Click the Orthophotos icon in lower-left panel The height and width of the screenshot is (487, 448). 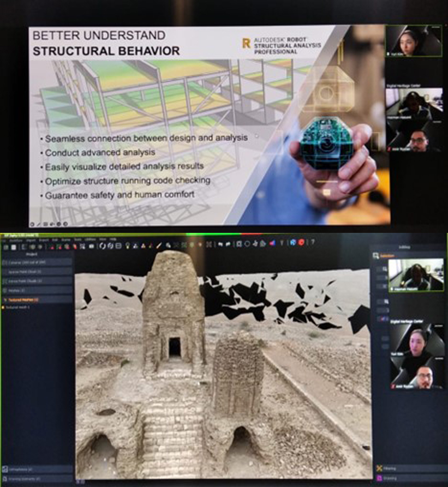(x=5, y=469)
